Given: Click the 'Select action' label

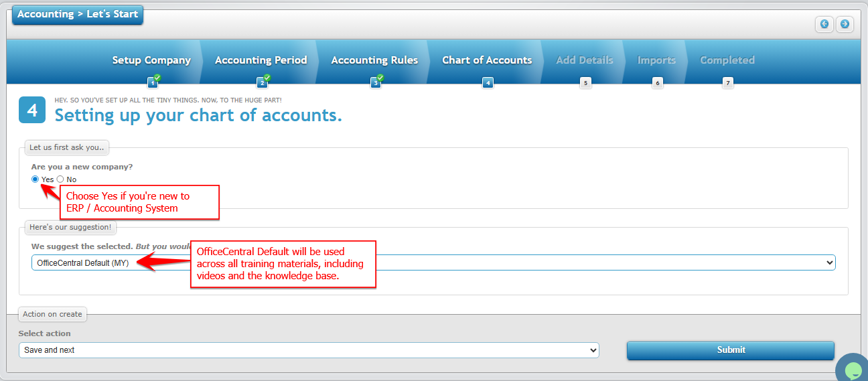Looking at the screenshot, I should tap(45, 333).
